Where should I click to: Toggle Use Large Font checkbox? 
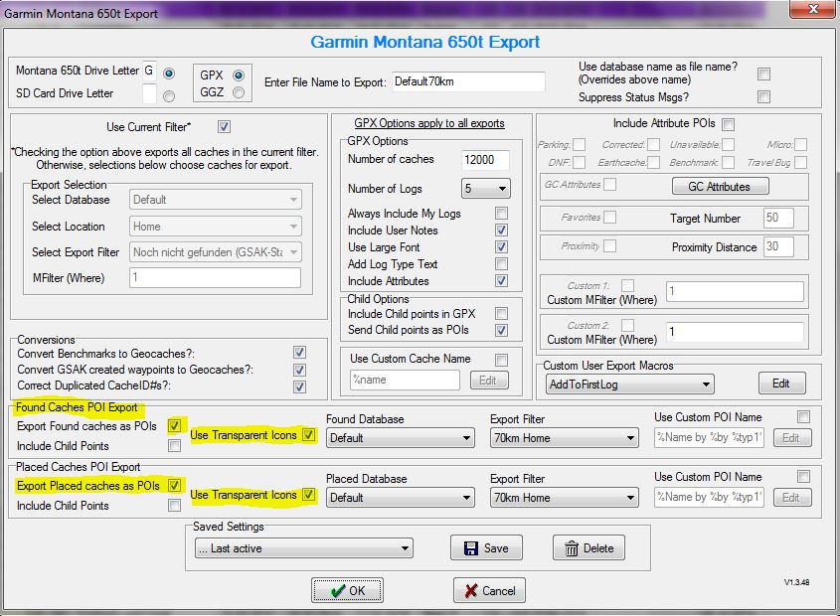[x=501, y=247]
